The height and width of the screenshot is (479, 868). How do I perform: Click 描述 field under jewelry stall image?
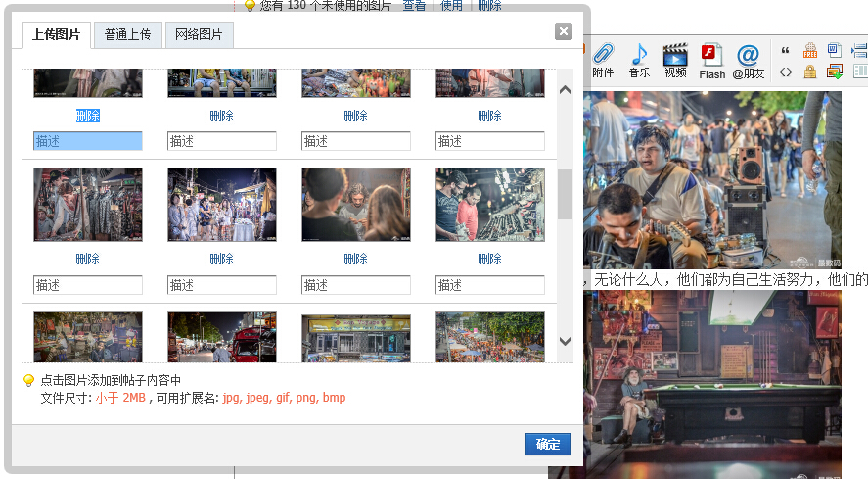490,285
